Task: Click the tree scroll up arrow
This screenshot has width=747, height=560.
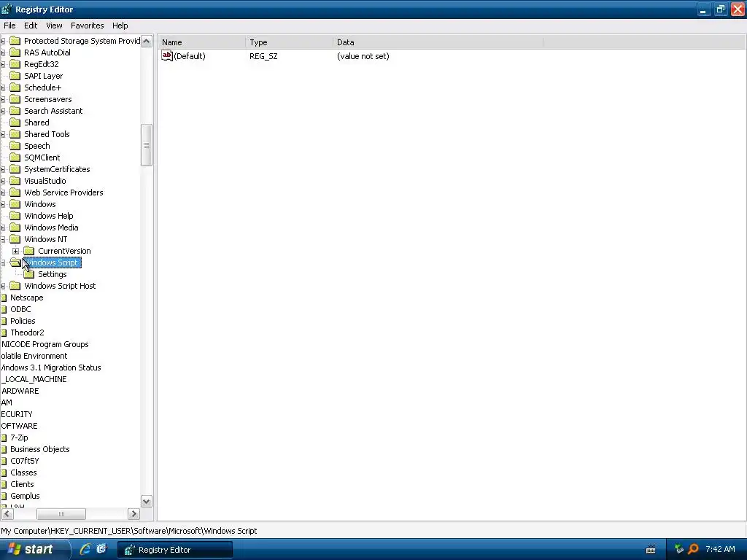Action: (x=146, y=41)
